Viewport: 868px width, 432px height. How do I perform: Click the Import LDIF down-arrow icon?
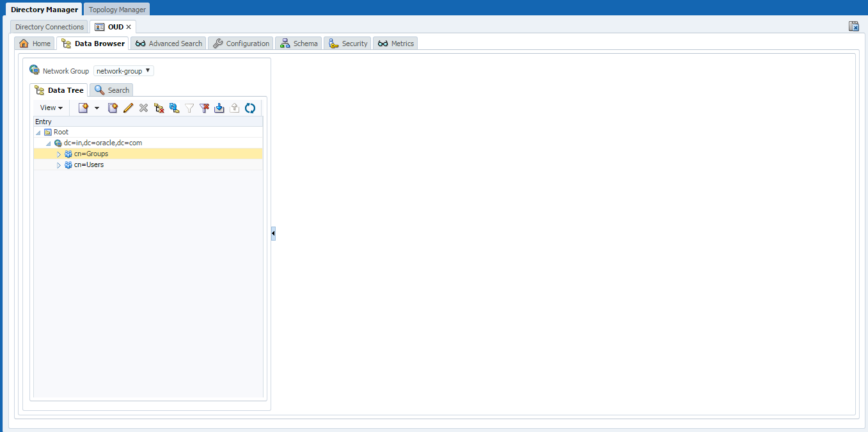tap(219, 108)
